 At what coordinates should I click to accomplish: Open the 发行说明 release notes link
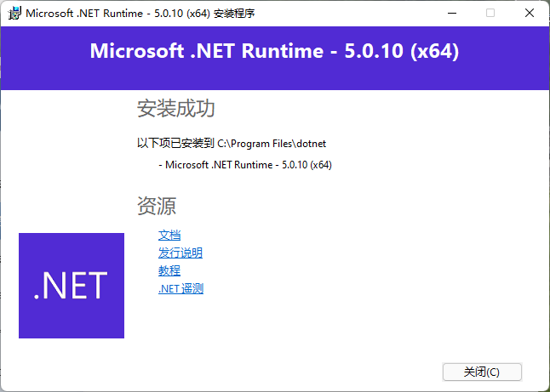[180, 253]
